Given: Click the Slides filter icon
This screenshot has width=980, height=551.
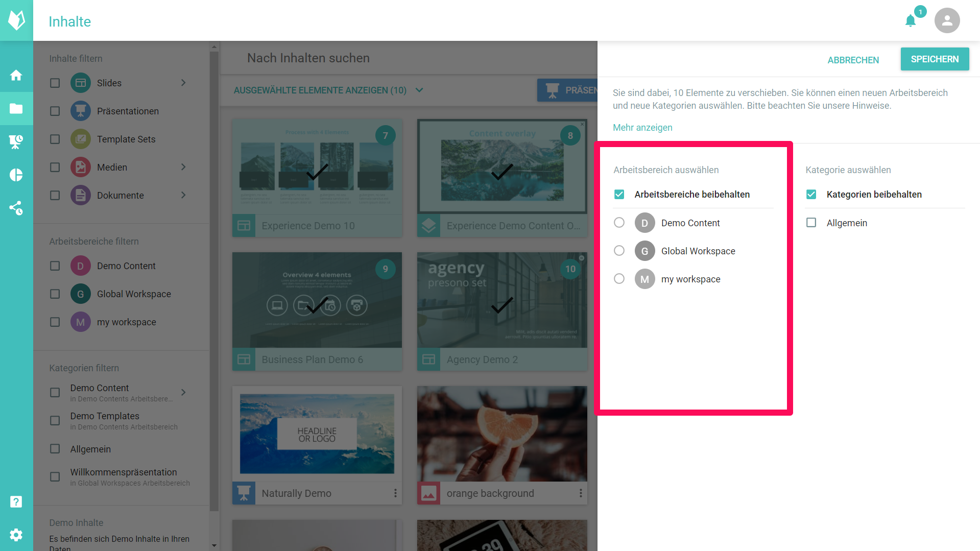Looking at the screenshot, I should (81, 83).
